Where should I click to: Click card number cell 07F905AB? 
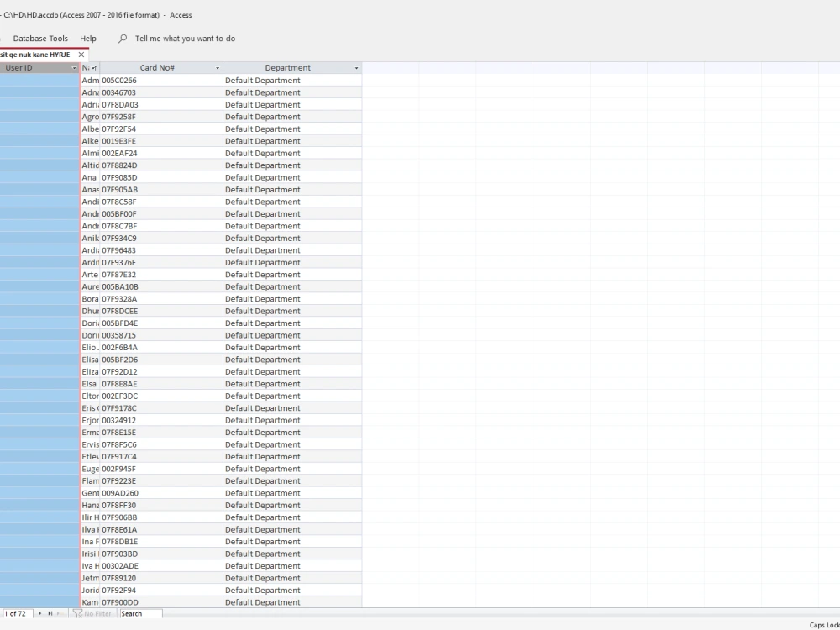tap(161, 190)
